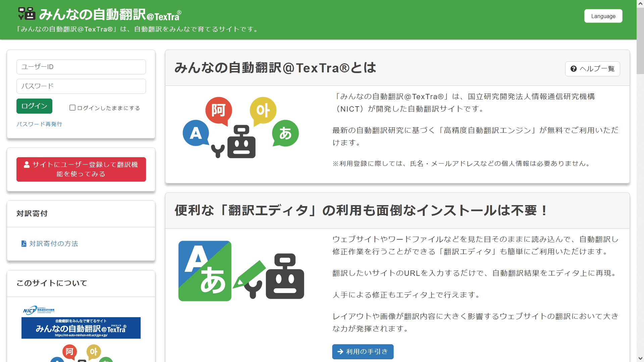Viewport: 644px width, 362px height.
Task: Click the TexTra robot logo in header
Action: tap(27, 14)
